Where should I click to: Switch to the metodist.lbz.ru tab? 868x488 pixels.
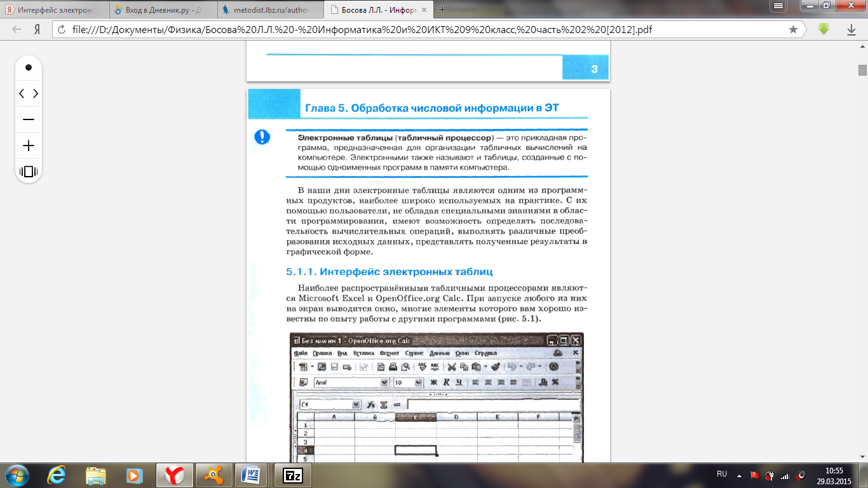[271, 10]
